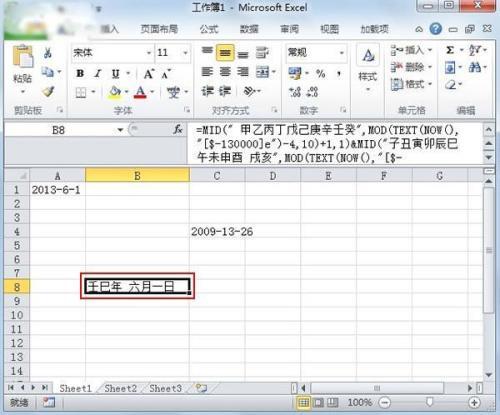Click the AutoSum sigma icon
Viewport: 500px width, 415px height.
pos(450,50)
